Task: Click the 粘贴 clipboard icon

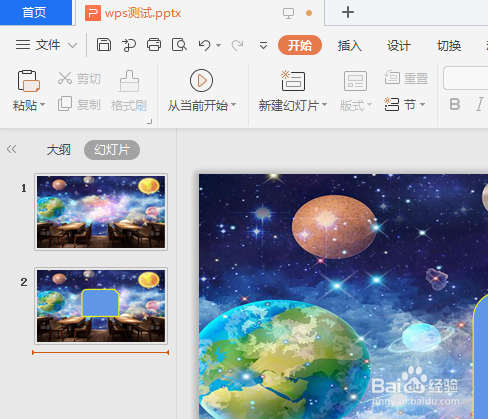Action: [28, 81]
